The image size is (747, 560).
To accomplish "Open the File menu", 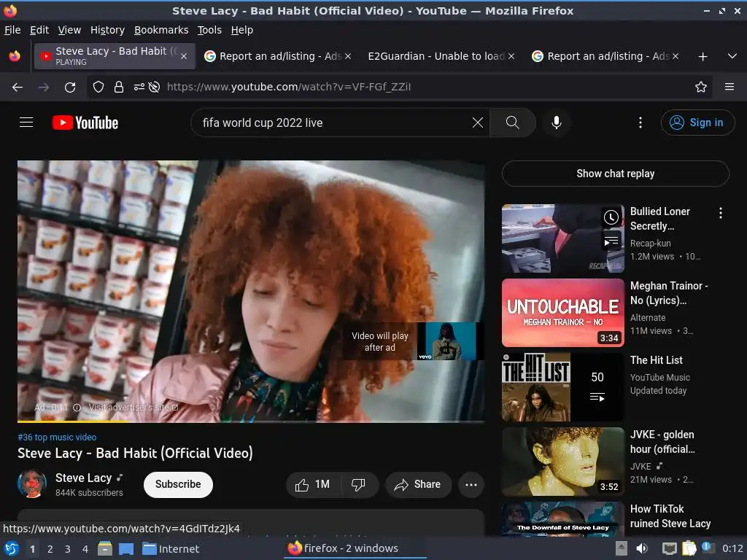I will coord(12,30).
